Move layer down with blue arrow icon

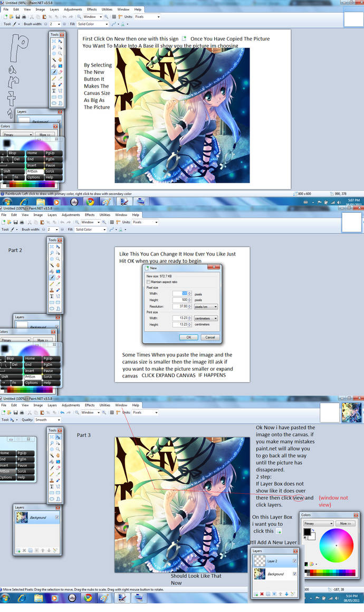point(287,594)
